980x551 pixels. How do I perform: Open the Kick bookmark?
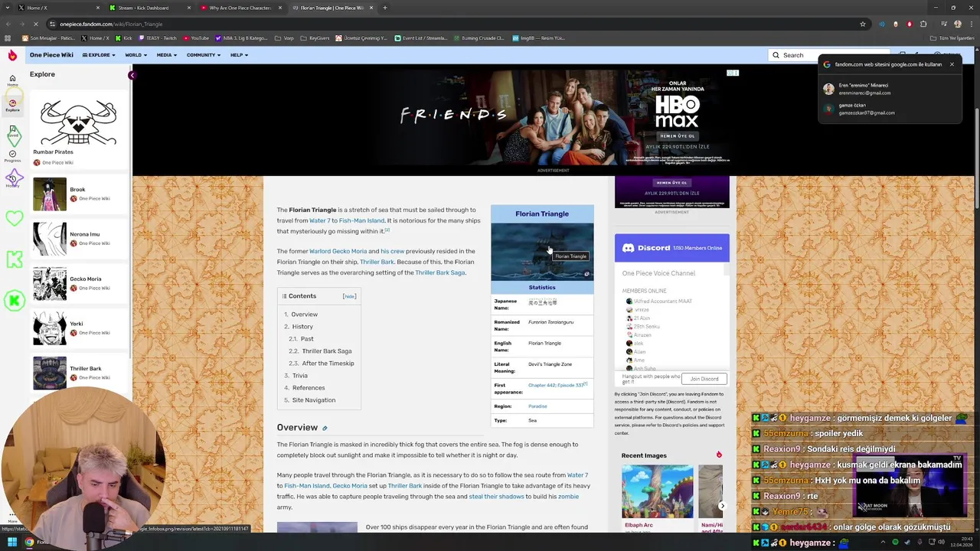tap(123, 37)
